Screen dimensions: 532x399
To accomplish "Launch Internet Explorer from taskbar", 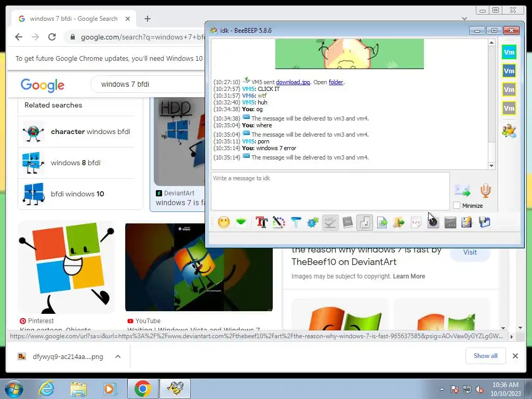I will pyautogui.click(x=46, y=389).
